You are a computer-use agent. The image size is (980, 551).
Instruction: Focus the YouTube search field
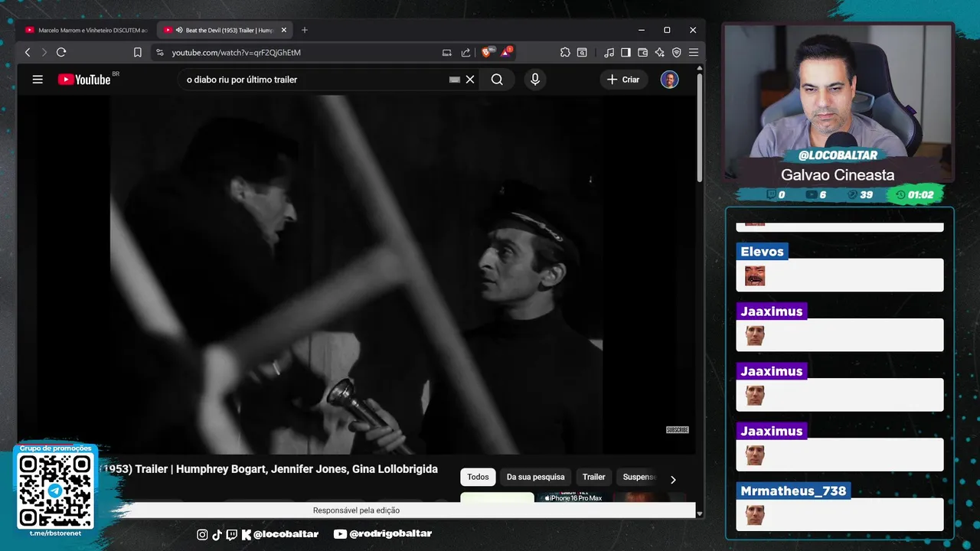pos(314,80)
